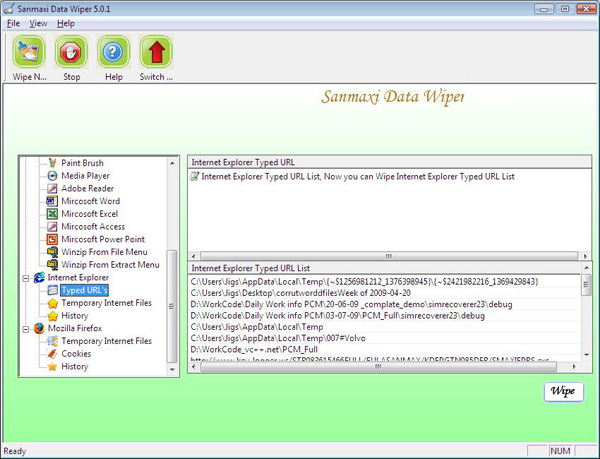Collapse the Mozilla Firefox tree node
Viewport: 600px width, 459px height.
[26, 328]
